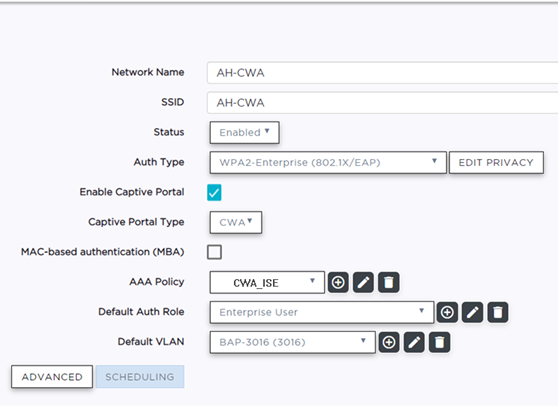
Task: Click the ADVANCED button
Action: [52, 376]
